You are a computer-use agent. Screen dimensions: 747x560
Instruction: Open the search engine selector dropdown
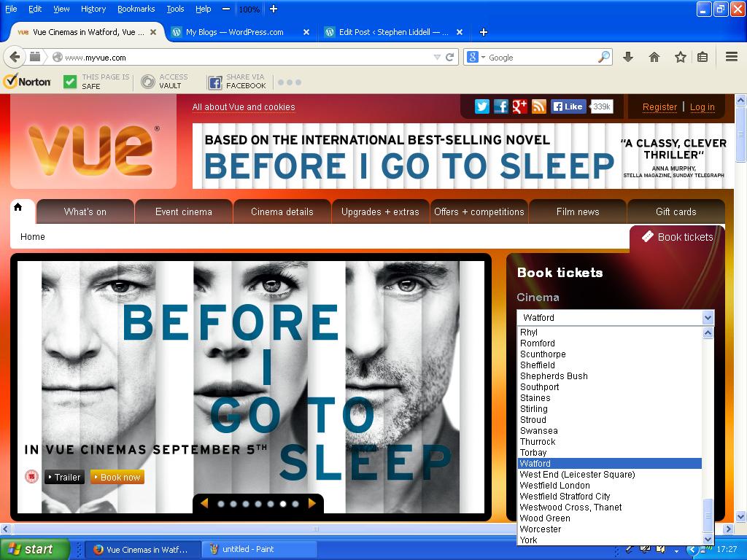click(x=476, y=57)
